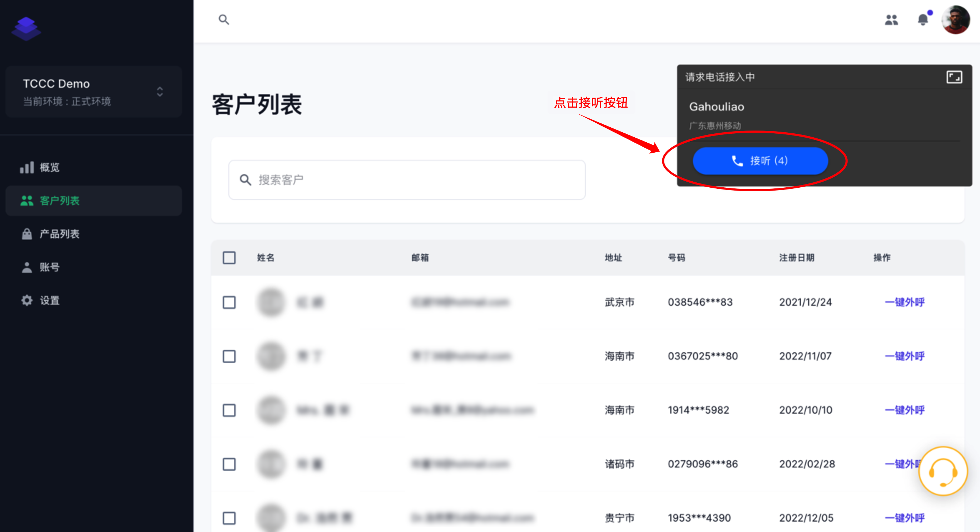Check the row with number 1914***5982

pyautogui.click(x=229, y=410)
